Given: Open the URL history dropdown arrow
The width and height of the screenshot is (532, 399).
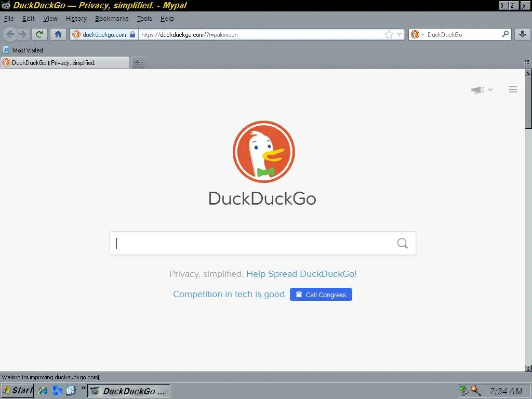Looking at the screenshot, I should pyautogui.click(x=400, y=34).
